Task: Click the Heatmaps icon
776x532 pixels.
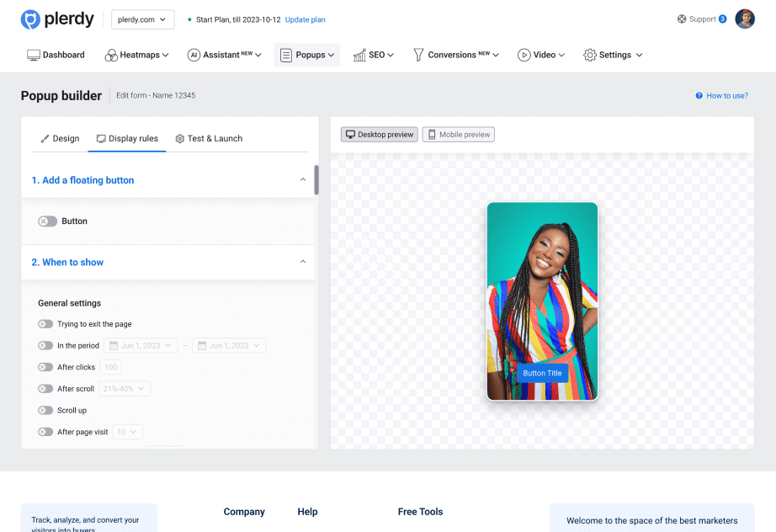Action: click(111, 55)
